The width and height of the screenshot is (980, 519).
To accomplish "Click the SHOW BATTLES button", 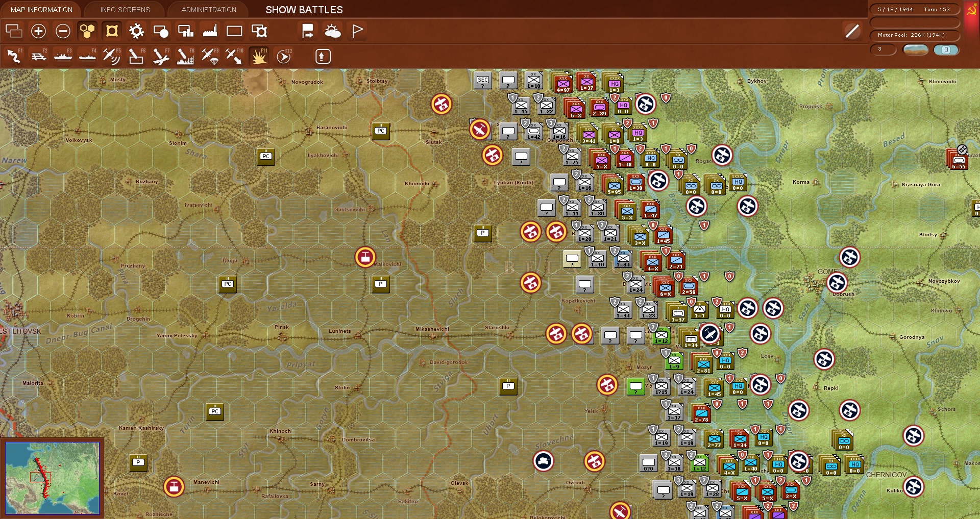I will 303,9.
